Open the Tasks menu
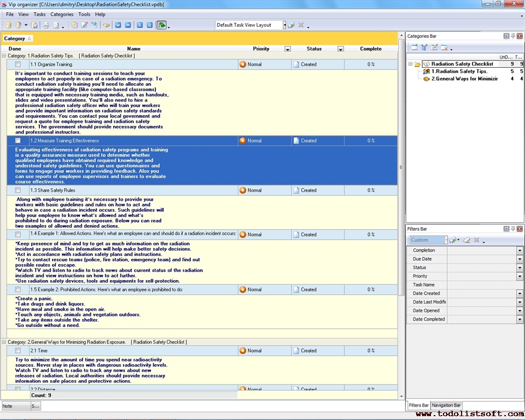Viewport: 525px width, 420px height. pos(39,14)
